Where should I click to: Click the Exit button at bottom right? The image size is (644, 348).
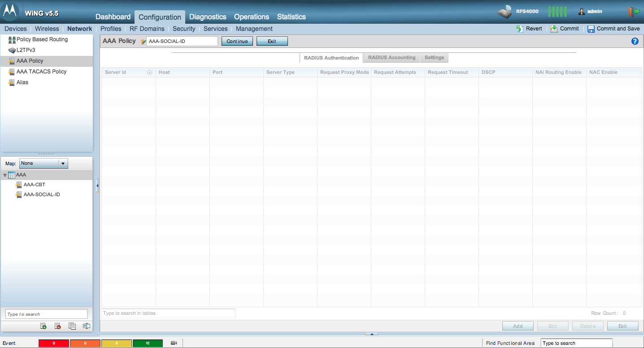coord(623,326)
